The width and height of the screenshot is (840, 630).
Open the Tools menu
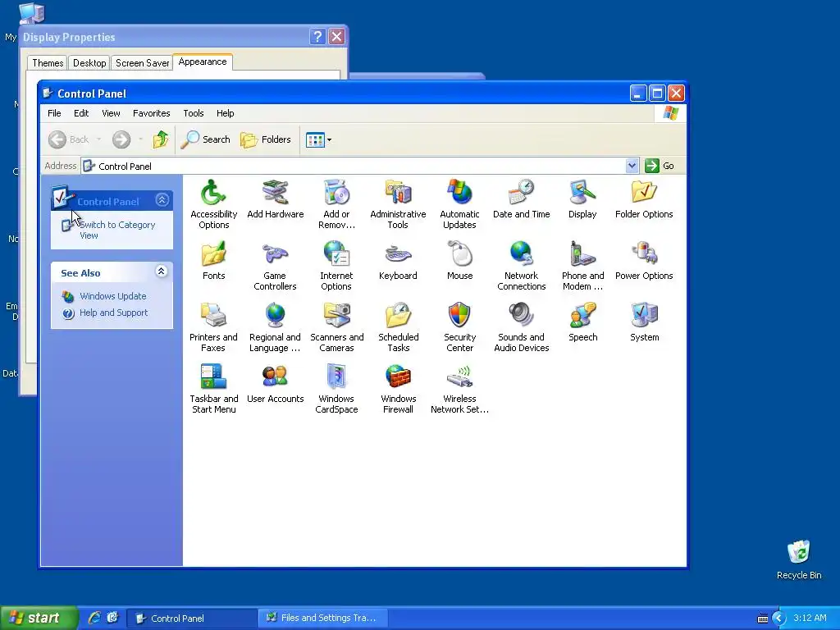coord(194,113)
